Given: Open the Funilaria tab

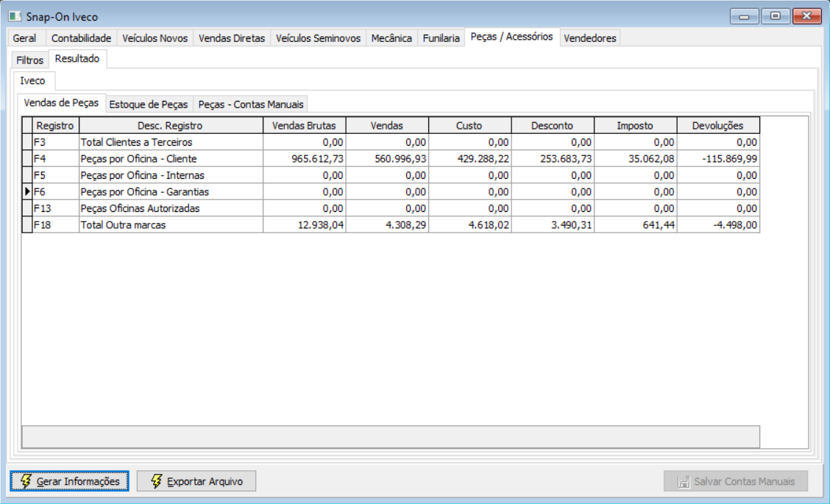Looking at the screenshot, I should tap(441, 38).
